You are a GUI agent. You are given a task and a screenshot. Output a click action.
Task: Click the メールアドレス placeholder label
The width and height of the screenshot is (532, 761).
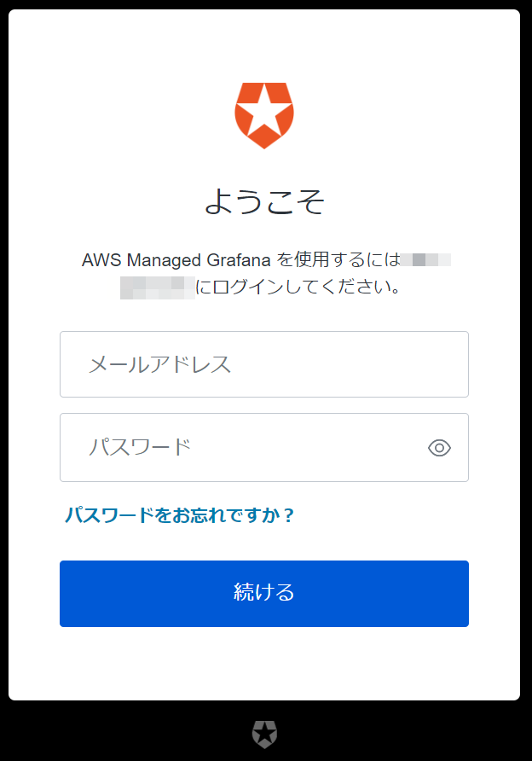(x=159, y=364)
